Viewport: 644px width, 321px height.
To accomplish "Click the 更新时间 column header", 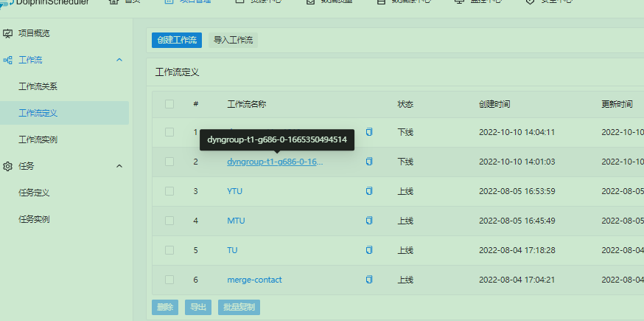I will pyautogui.click(x=617, y=105).
